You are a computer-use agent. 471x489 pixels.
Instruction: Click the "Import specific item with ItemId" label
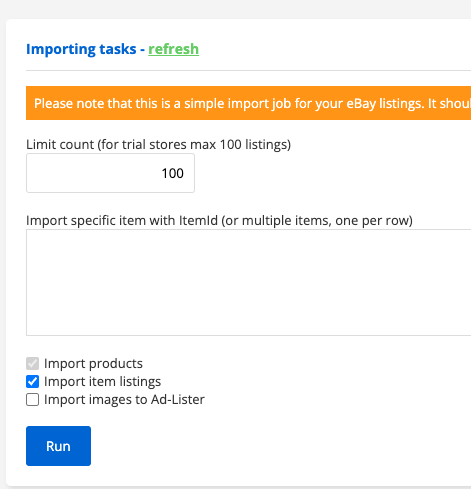(219, 221)
